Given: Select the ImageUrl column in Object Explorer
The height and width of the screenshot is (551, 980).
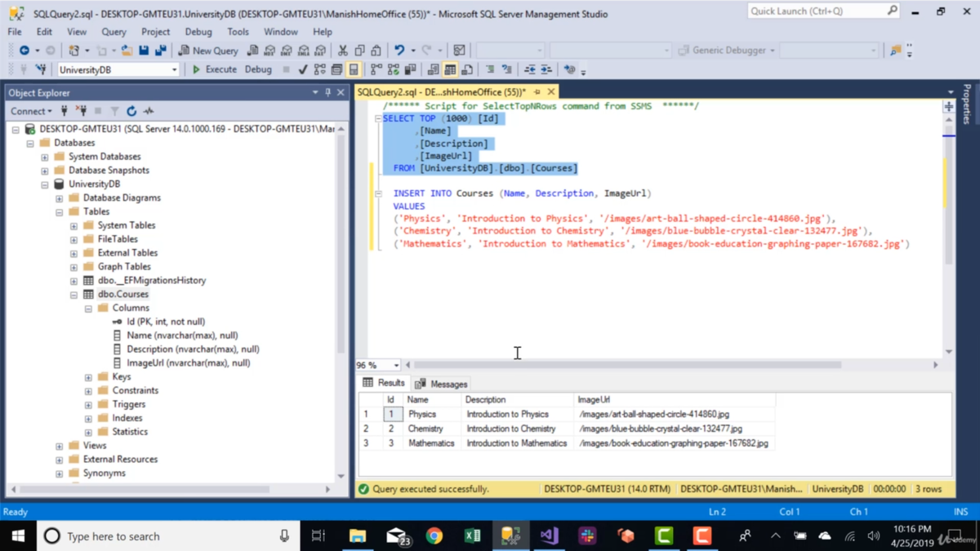Looking at the screenshot, I should tap(188, 363).
